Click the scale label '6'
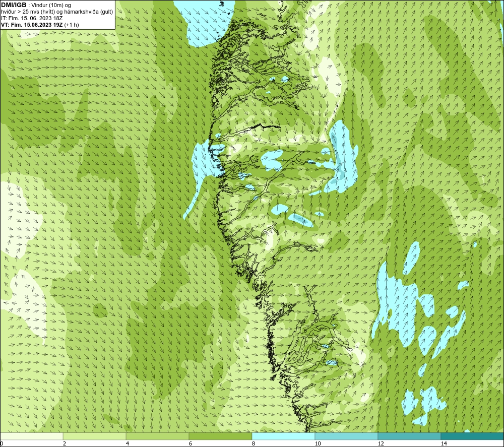The image size is (504, 447). (x=191, y=443)
